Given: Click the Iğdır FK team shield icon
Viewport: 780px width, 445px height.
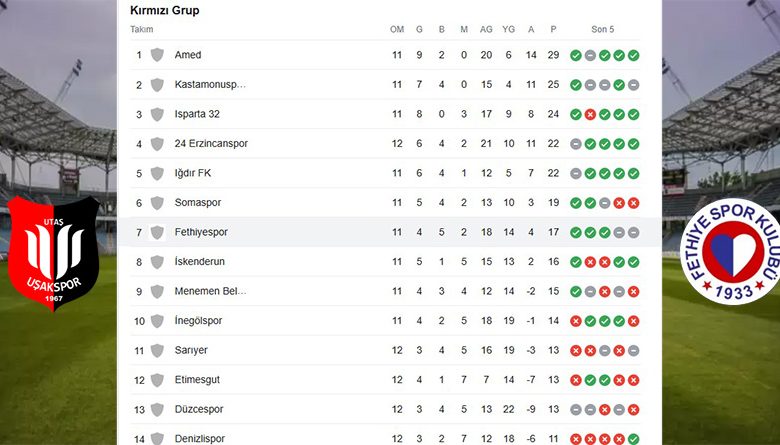Looking at the screenshot, I should pos(157,173).
